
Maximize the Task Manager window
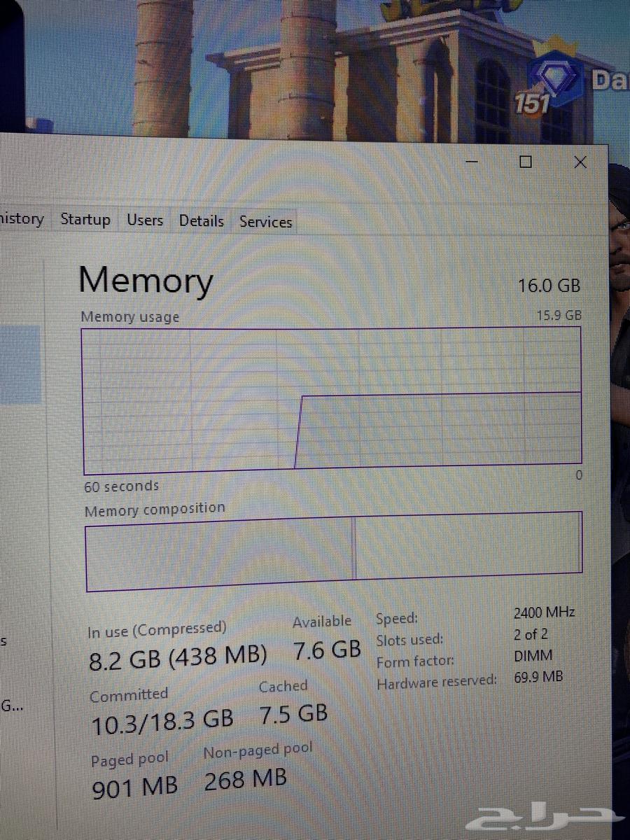pyautogui.click(x=526, y=162)
